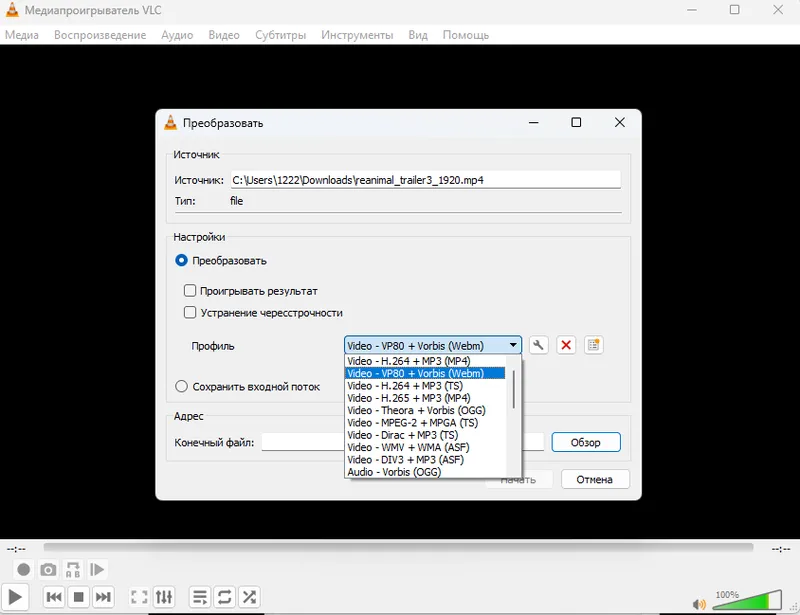Maximize the Преобразовать dialog
Viewport: 800px width, 615px height.
[x=576, y=122]
